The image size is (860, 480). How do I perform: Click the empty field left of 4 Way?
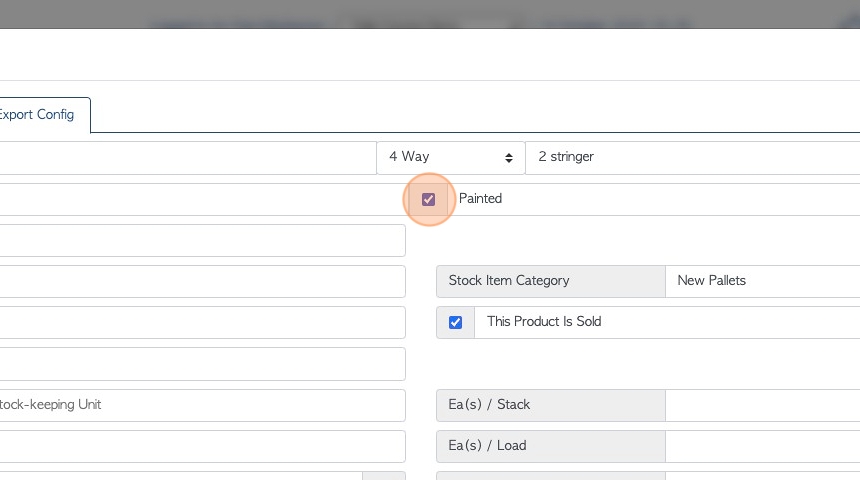[188, 157]
